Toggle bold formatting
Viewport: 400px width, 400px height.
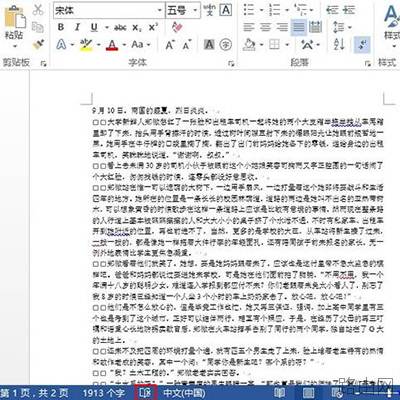tap(61, 27)
